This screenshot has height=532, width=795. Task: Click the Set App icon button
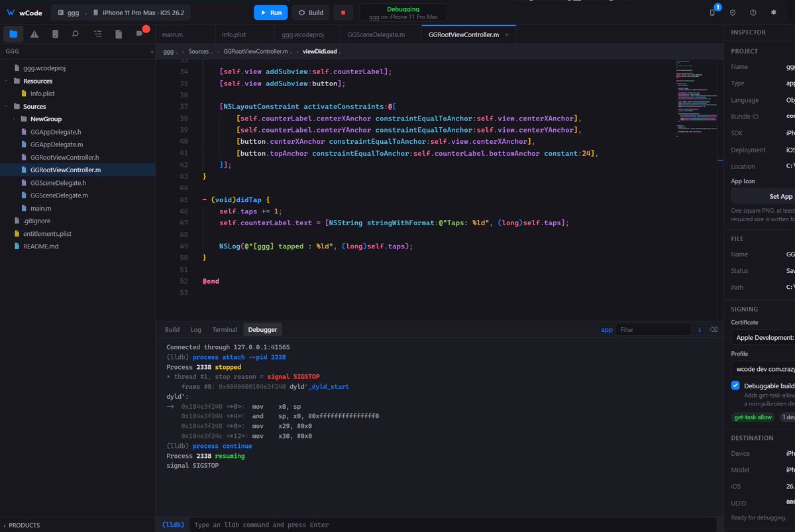pos(763,196)
